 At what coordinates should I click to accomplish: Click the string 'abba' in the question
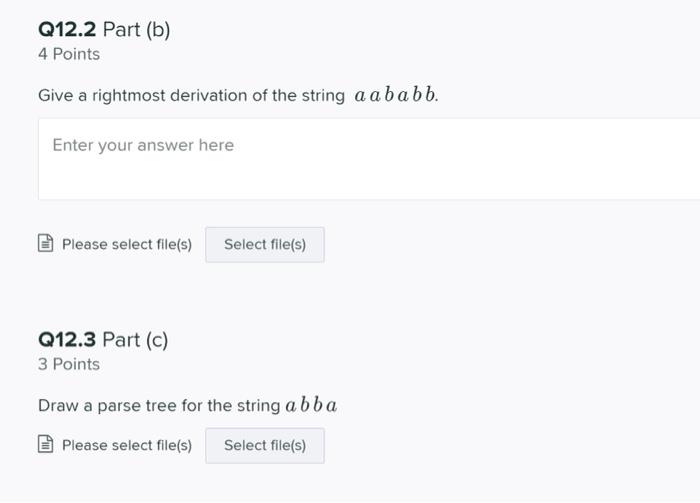(311, 406)
